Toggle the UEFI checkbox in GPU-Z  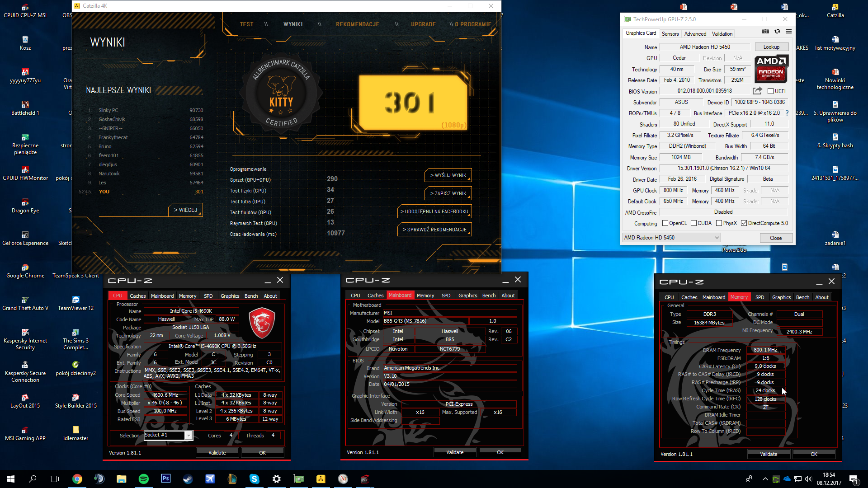770,91
